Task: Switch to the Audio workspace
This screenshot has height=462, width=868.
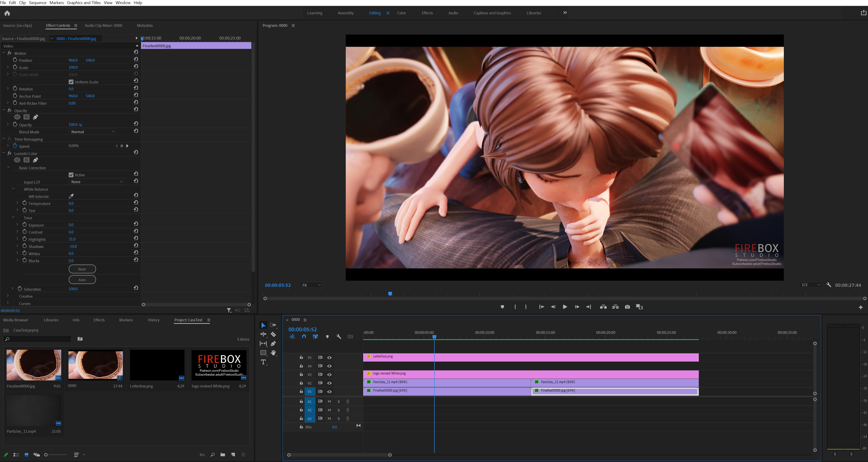Action: (453, 13)
